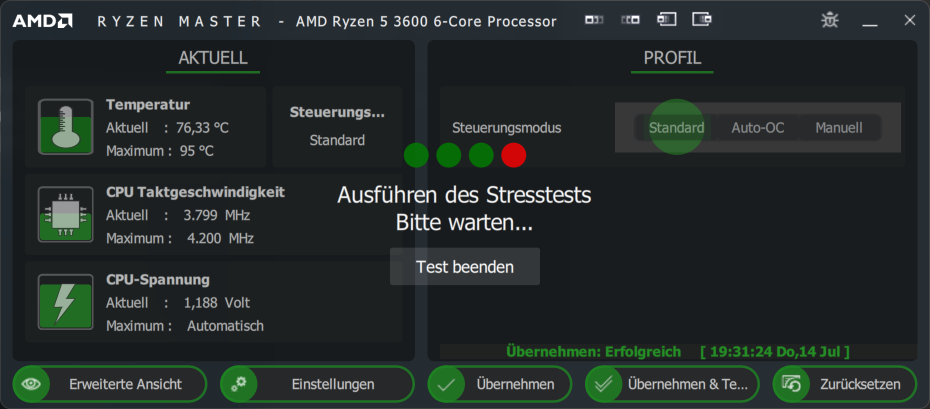930x409 pixels.
Task: Click the AMD logo in title bar
Action: click(43, 21)
